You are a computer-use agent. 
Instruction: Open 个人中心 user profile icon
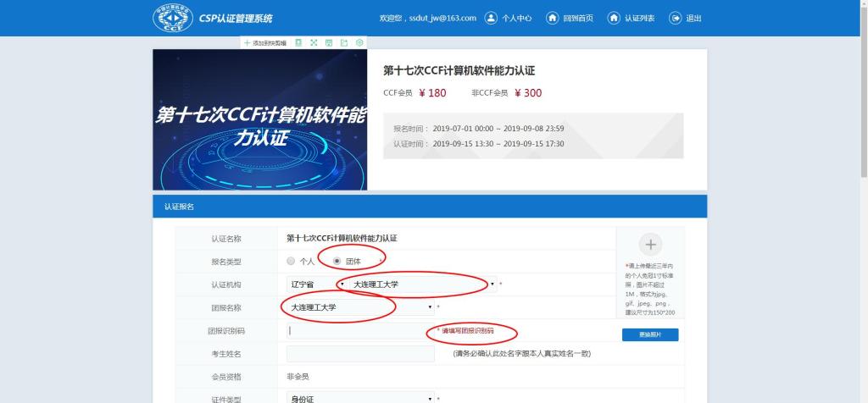pyautogui.click(x=490, y=18)
